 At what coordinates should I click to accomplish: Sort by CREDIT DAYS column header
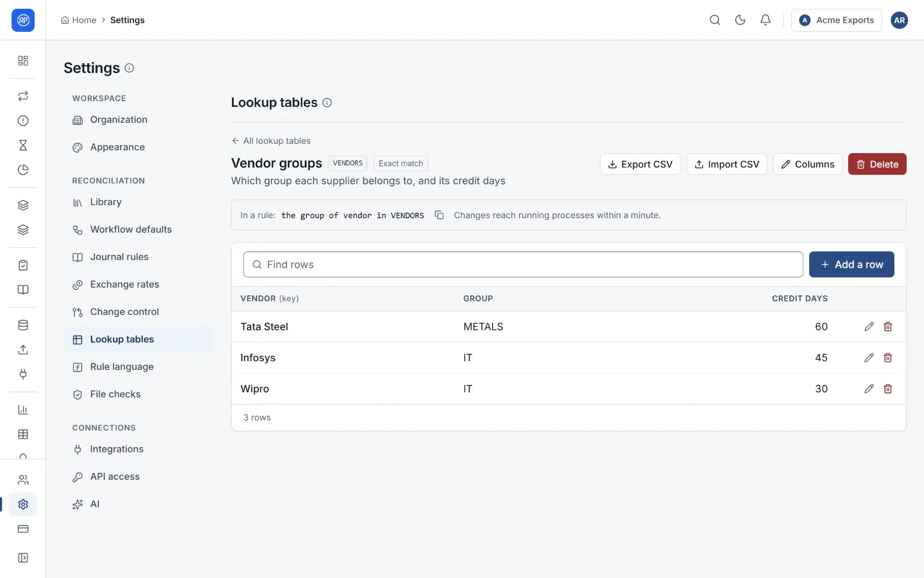coord(799,299)
